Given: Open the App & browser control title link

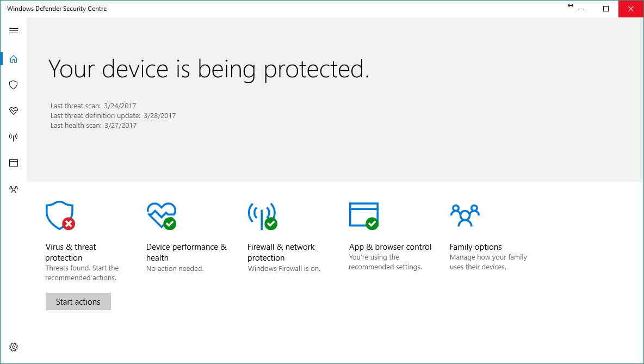Looking at the screenshot, I should click(390, 247).
